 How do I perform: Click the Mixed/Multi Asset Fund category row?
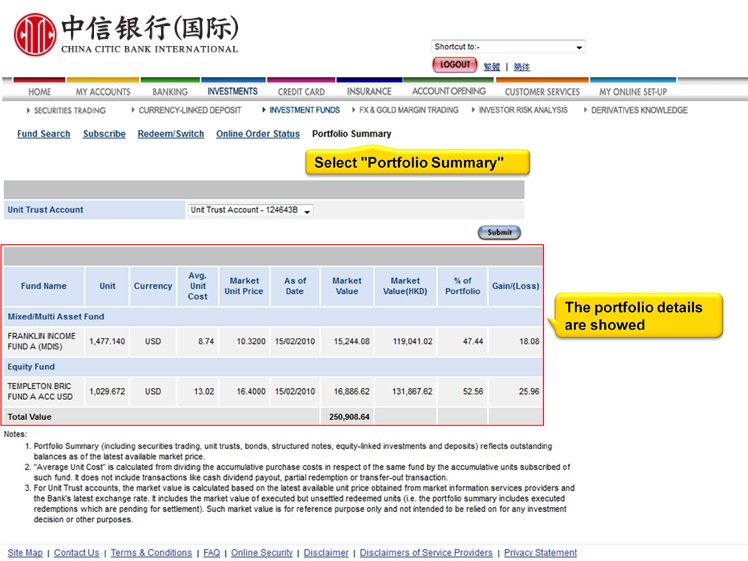coord(273,317)
